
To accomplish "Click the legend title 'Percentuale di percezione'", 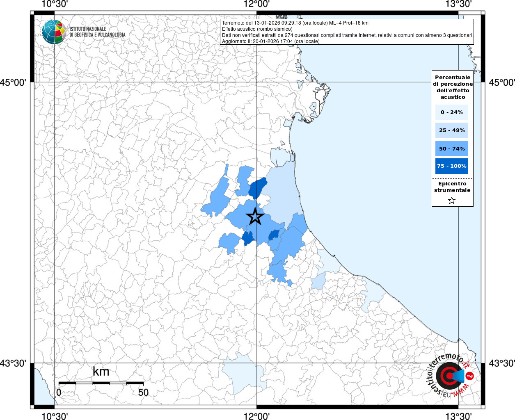I will [x=453, y=87].
